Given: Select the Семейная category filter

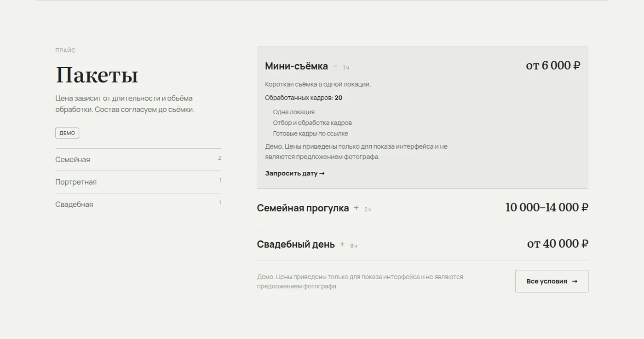Looking at the screenshot, I should [x=138, y=160].
